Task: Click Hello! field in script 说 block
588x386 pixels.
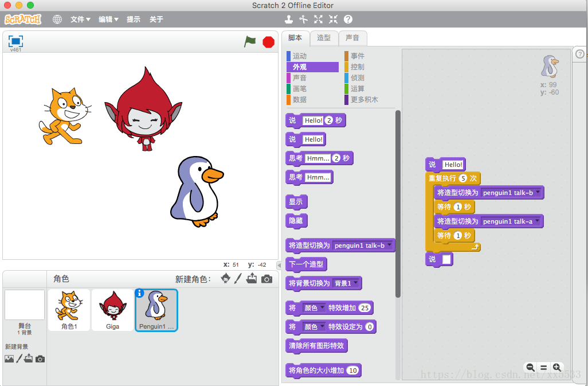Action: pyautogui.click(x=453, y=165)
